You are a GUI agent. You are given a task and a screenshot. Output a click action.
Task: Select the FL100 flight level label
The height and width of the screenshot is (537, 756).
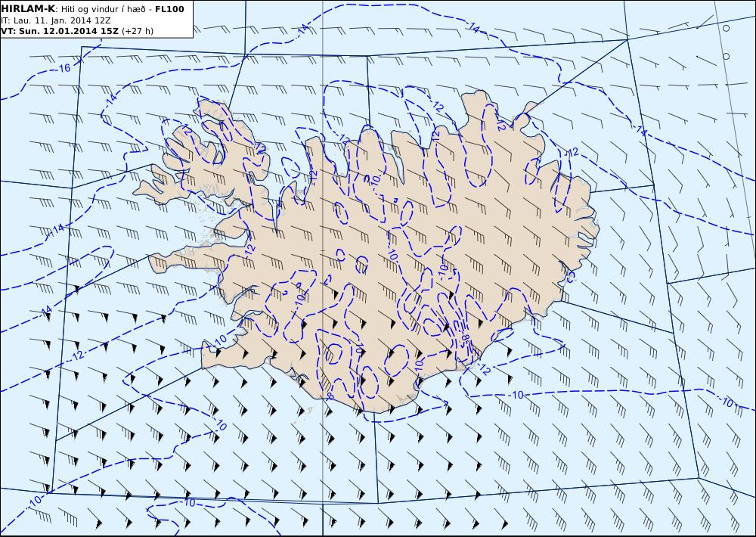[169, 9]
